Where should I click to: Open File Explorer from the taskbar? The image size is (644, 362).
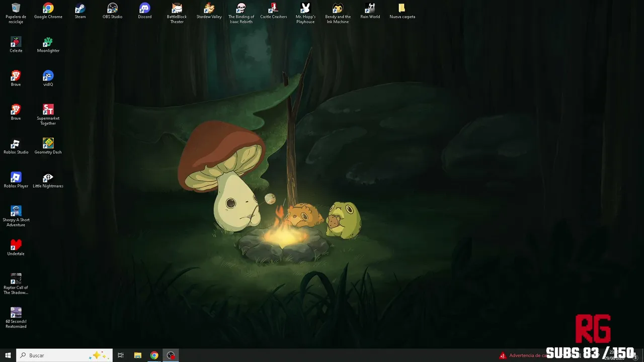137,355
